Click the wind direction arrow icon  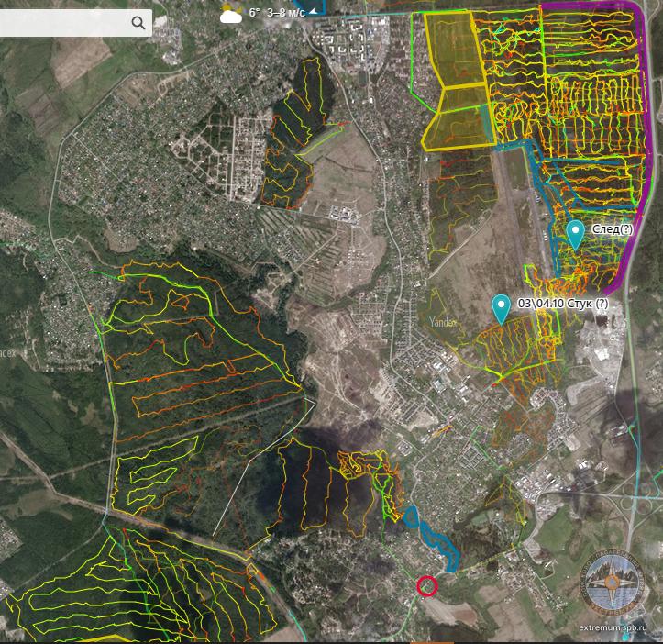click(x=314, y=11)
